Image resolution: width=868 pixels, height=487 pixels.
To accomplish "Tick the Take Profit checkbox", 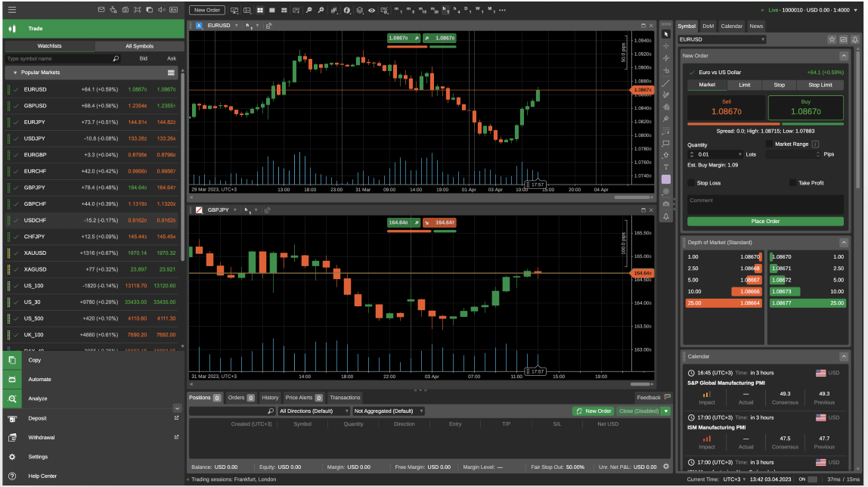I will (x=792, y=183).
